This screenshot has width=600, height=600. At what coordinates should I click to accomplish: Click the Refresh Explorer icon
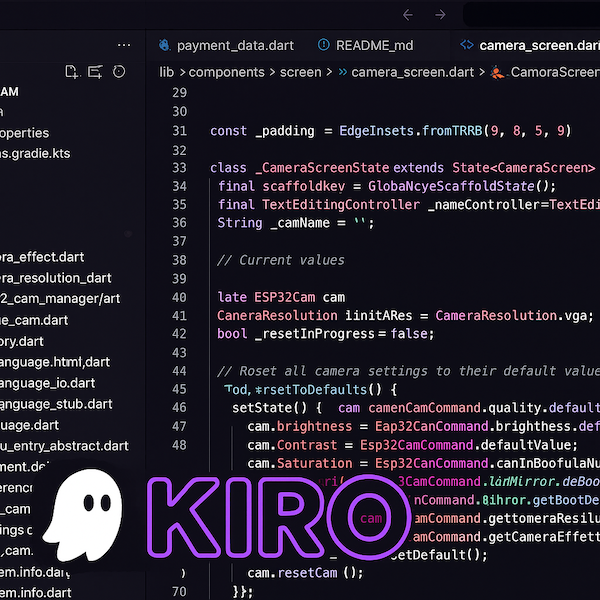[x=119, y=72]
